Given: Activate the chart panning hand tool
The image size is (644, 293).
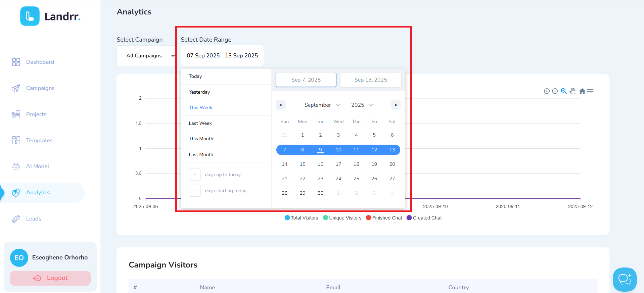Looking at the screenshot, I should click(x=573, y=91).
